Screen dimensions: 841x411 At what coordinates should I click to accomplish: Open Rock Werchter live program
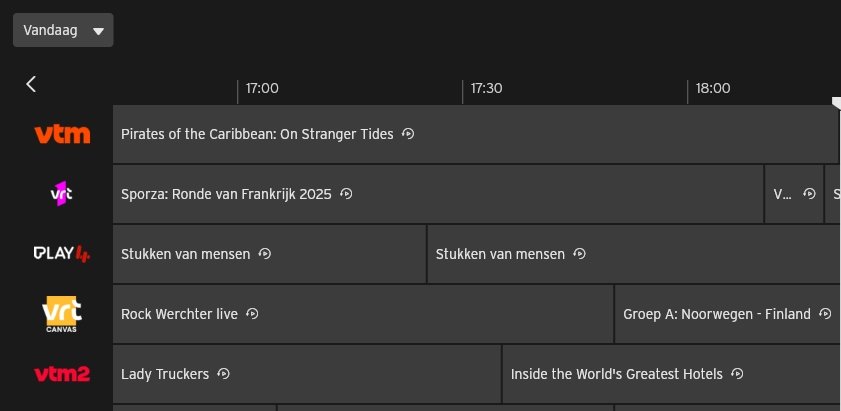coord(179,314)
